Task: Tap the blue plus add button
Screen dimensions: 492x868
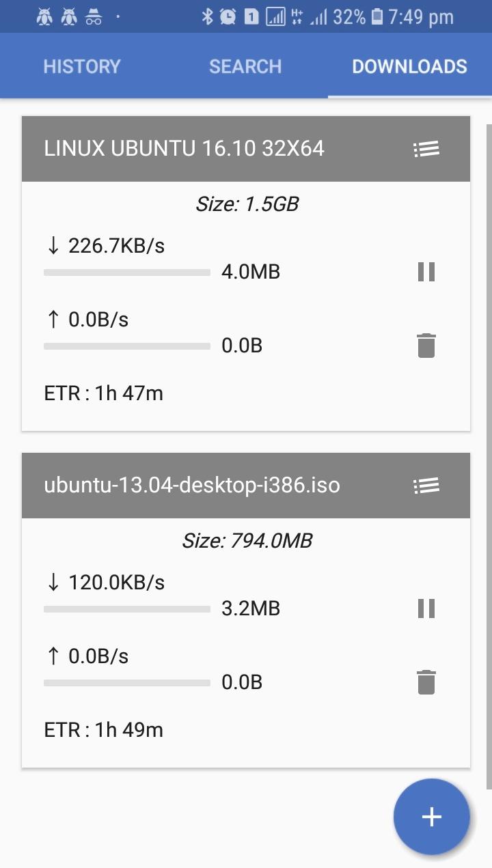Action: coord(431,817)
